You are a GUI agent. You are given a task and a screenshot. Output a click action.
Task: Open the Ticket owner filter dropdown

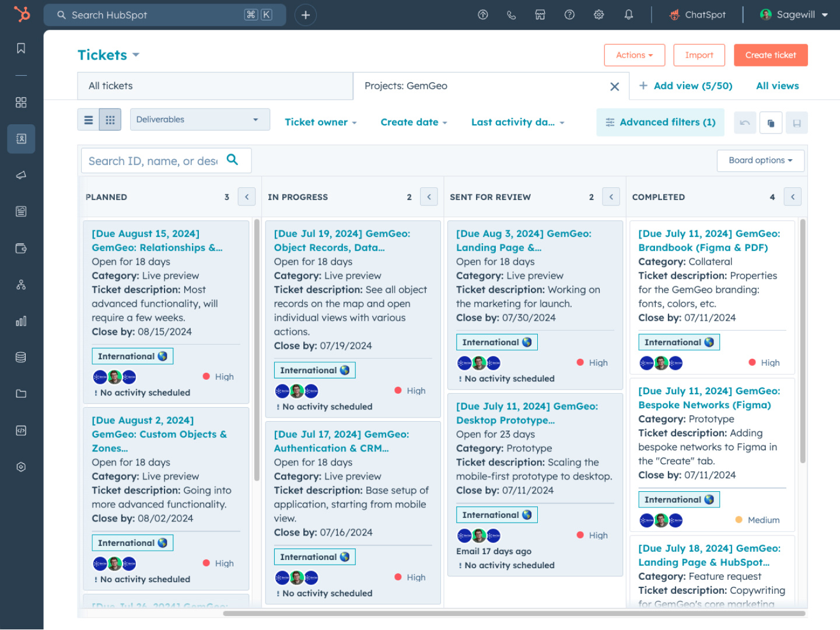coord(321,123)
